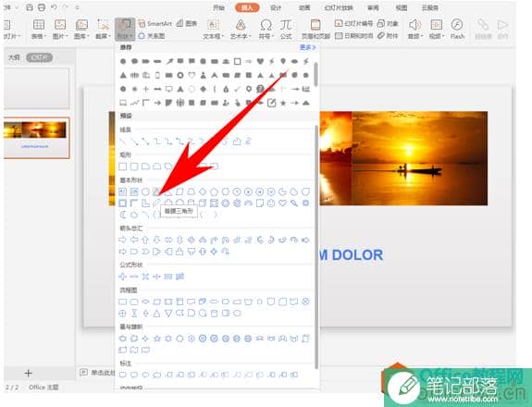Select the plus sign equation shape
The image size is (532, 407).
[x=122, y=277]
